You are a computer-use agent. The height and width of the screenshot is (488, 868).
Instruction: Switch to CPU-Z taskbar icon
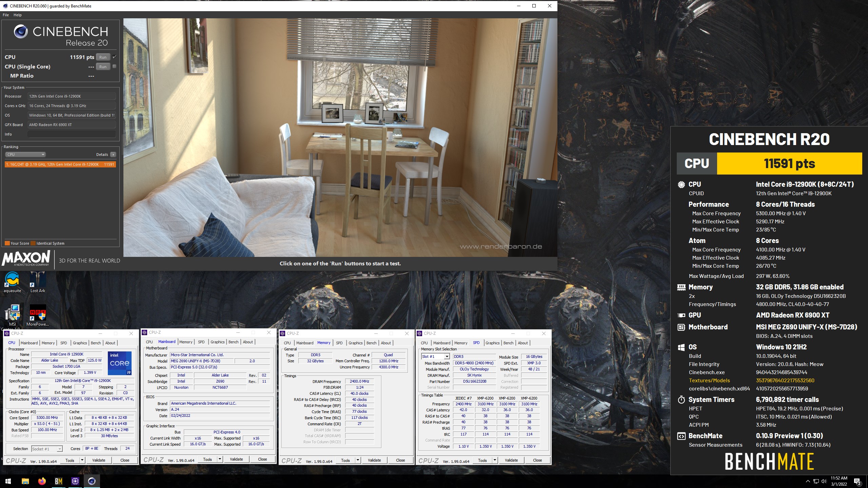pos(75,481)
